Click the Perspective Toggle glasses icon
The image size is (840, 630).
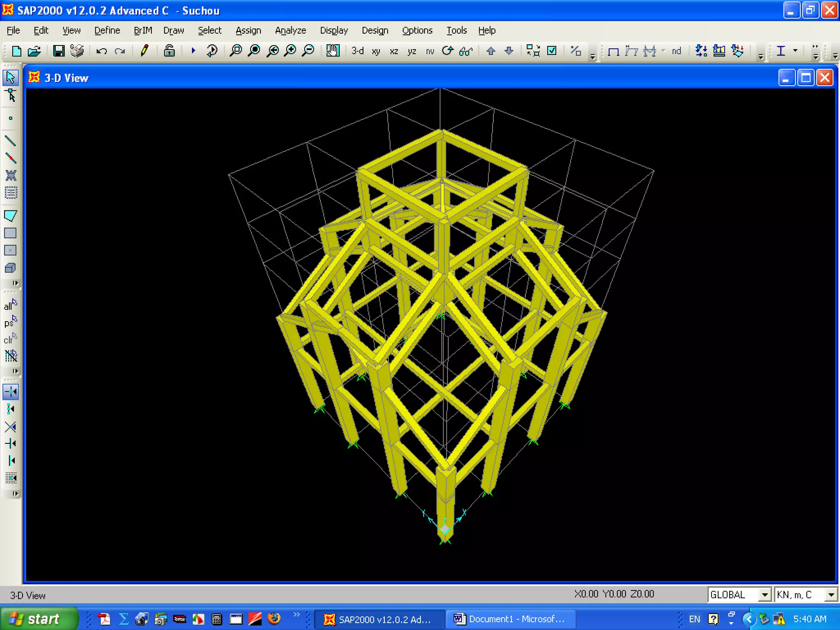tap(466, 51)
